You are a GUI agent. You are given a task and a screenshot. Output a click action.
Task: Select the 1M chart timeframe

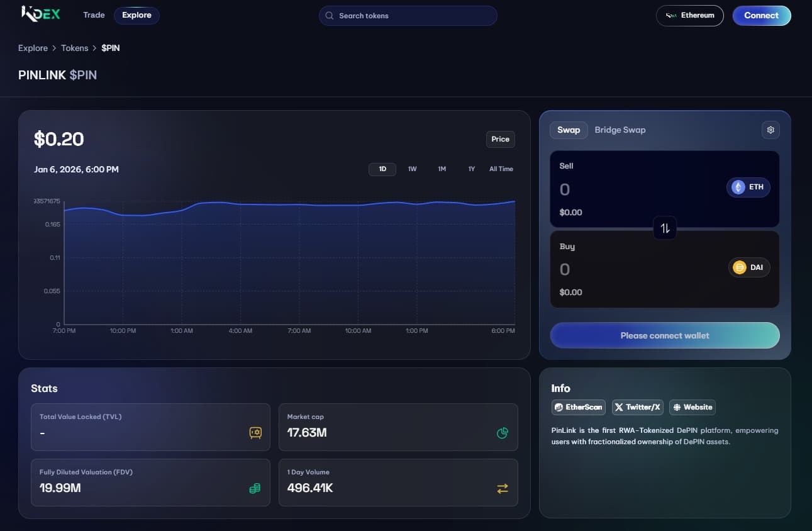point(442,169)
